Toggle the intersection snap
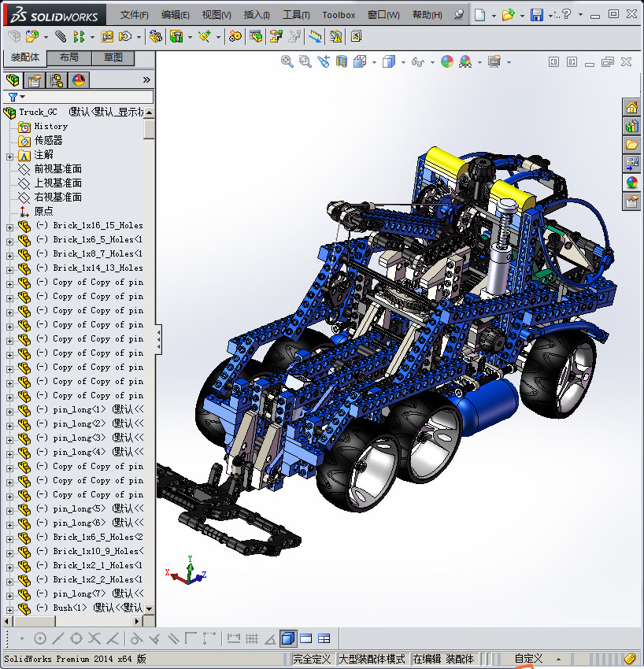Screen dimensions: 644x669 coord(94,638)
